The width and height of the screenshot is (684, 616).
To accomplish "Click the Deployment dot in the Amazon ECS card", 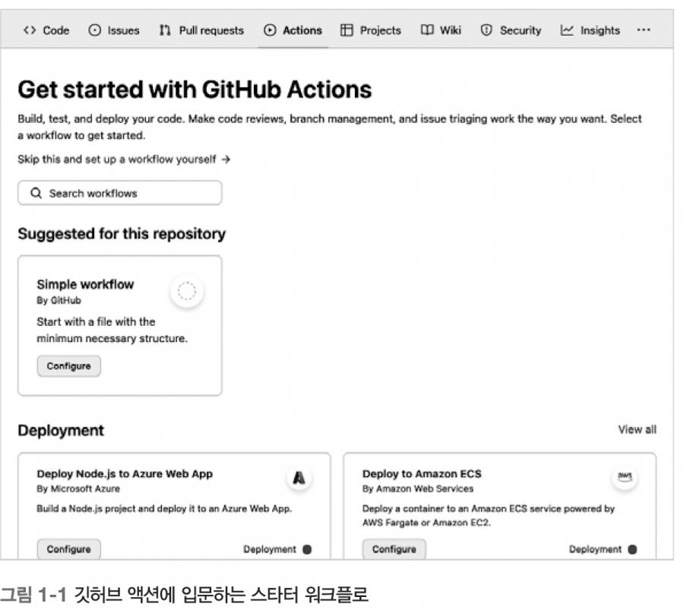I will coord(632,549).
